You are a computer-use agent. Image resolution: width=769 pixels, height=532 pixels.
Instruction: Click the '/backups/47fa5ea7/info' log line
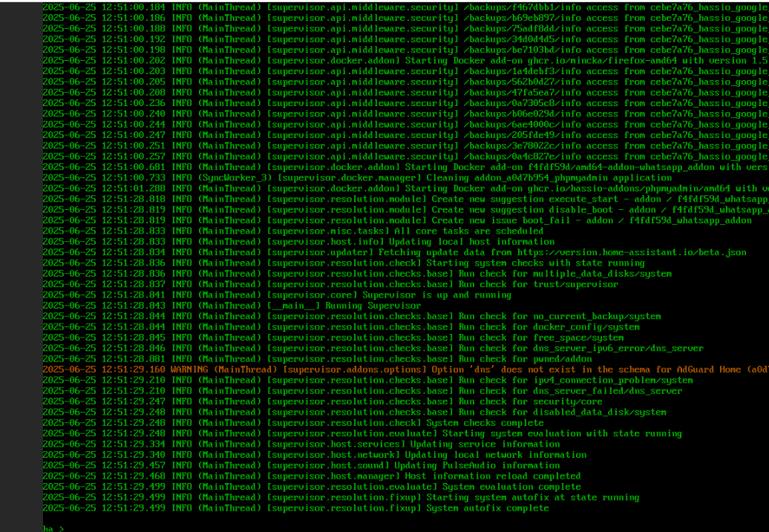[405, 93]
